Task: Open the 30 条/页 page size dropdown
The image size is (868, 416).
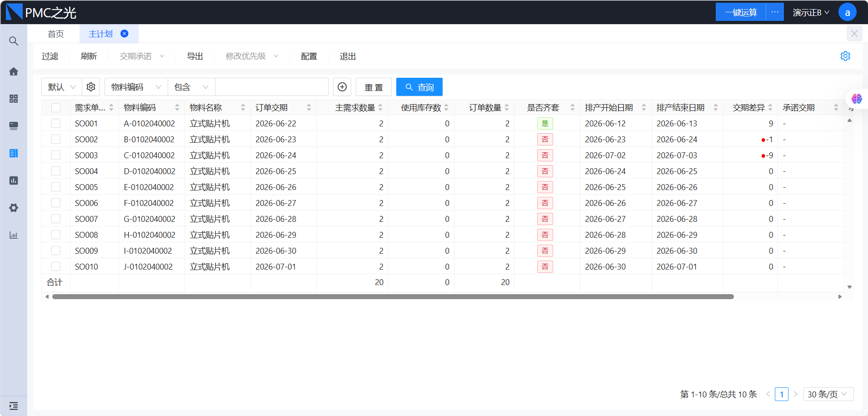Action: (x=828, y=394)
